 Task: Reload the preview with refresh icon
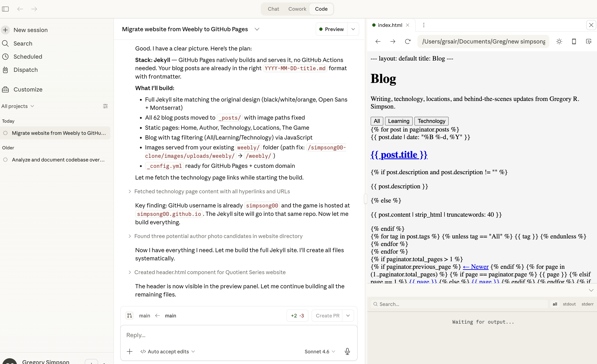(x=408, y=41)
